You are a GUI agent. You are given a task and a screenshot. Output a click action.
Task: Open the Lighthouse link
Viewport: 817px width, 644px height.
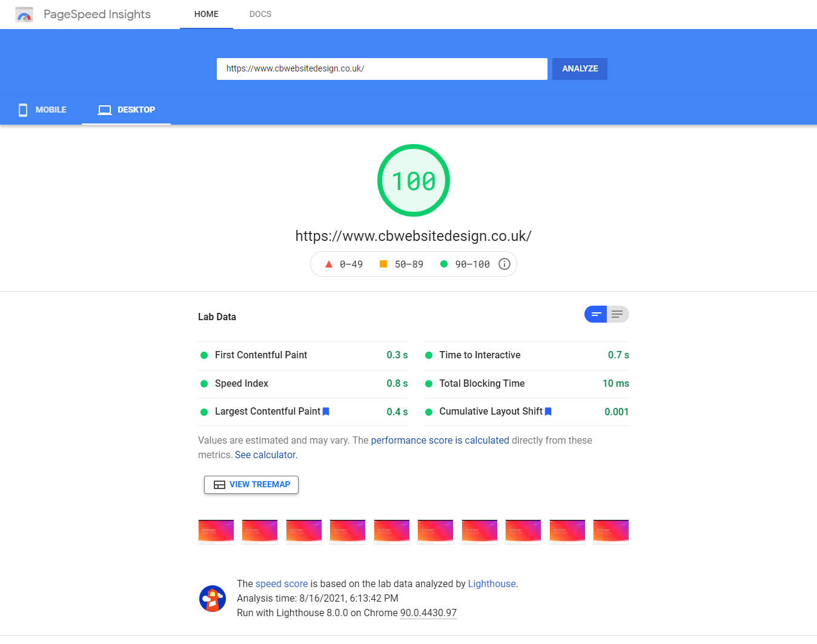point(492,584)
